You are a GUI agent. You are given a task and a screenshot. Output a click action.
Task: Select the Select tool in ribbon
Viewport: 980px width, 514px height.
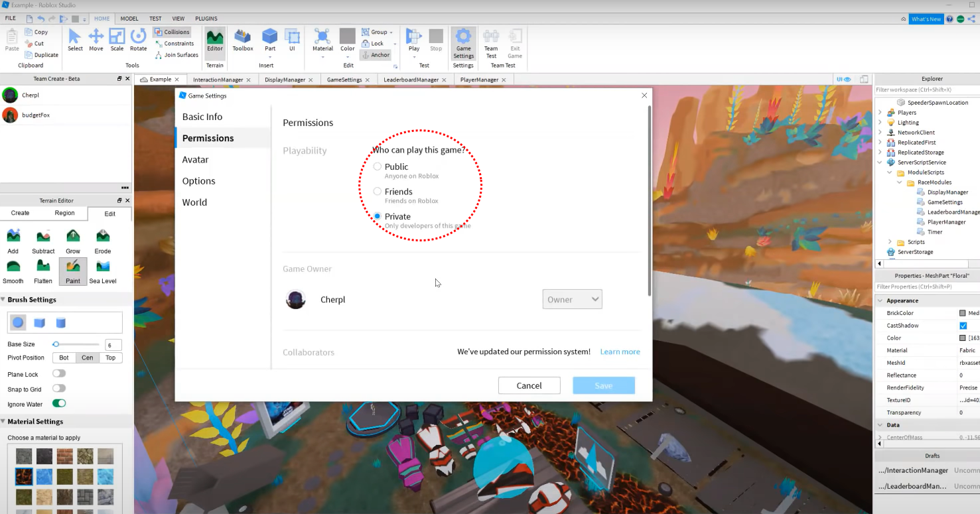pyautogui.click(x=75, y=40)
